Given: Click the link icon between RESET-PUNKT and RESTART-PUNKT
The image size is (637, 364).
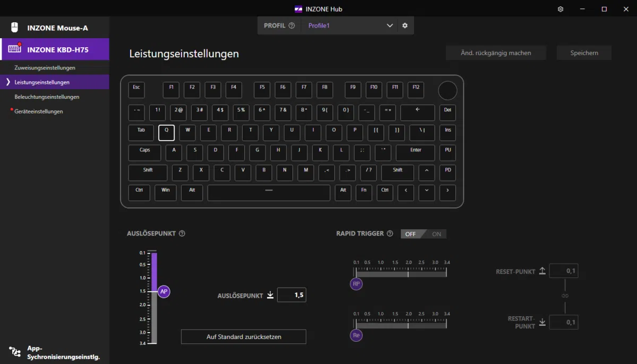Looking at the screenshot, I should 564,296.
